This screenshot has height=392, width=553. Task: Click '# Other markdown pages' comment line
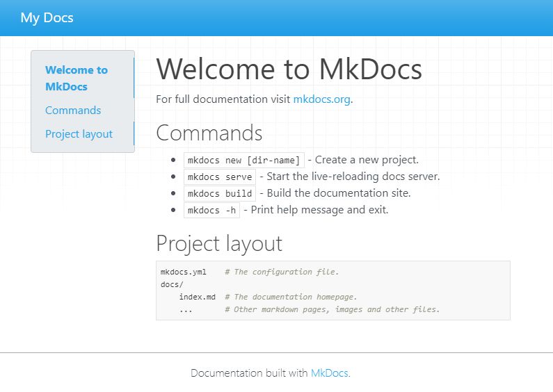click(x=332, y=309)
